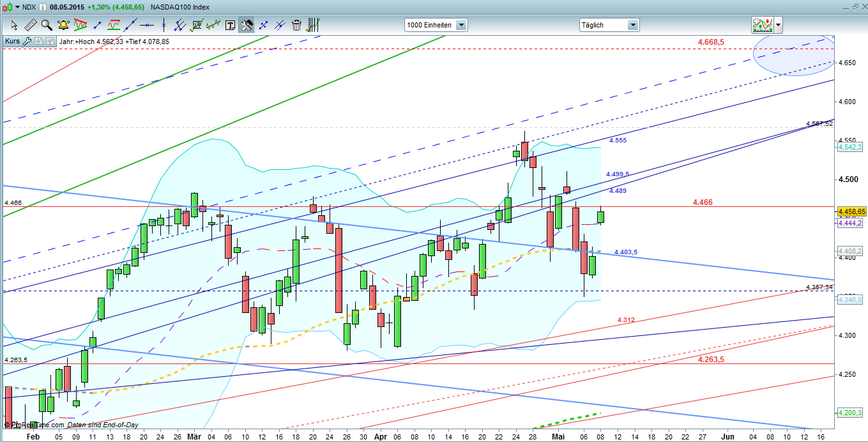Click the NDX ticker symbol

click(x=29, y=6)
